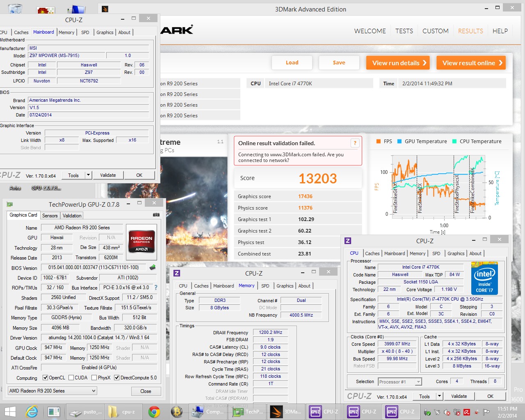Viewport: 525px width, 420px height.
Task: Click the Avira desktop icon
Action: pos(15,188)
